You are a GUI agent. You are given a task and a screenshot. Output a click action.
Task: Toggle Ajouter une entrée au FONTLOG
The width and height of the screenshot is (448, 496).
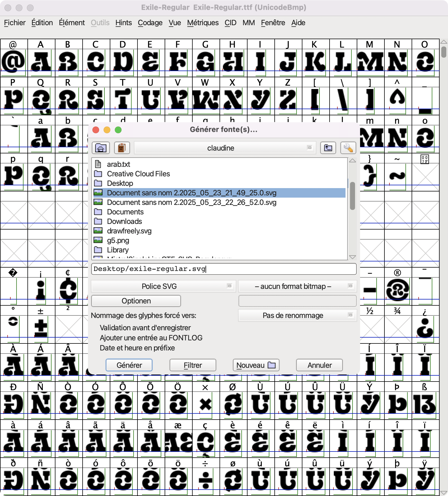(151, 338)
